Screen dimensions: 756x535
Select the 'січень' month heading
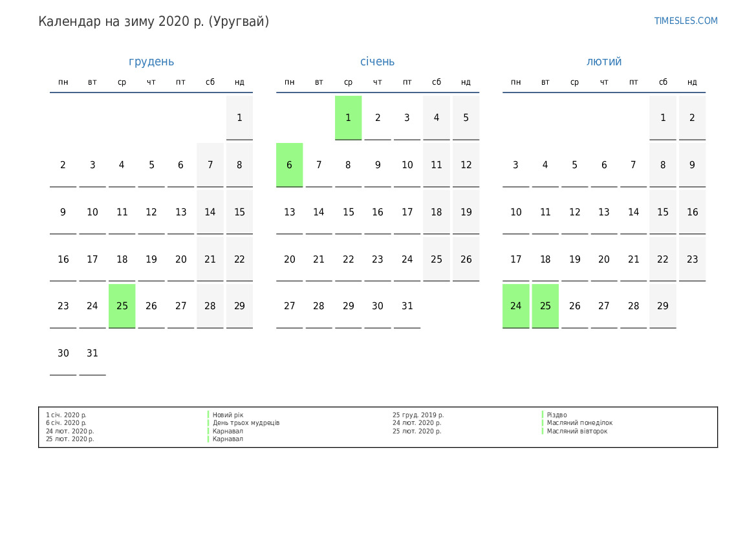tap(378, 61)
